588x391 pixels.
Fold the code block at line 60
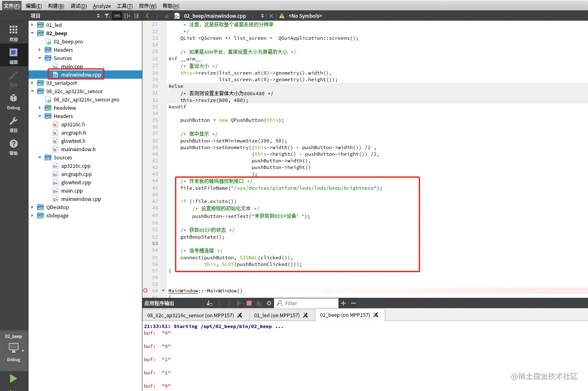tap(163, 291)
